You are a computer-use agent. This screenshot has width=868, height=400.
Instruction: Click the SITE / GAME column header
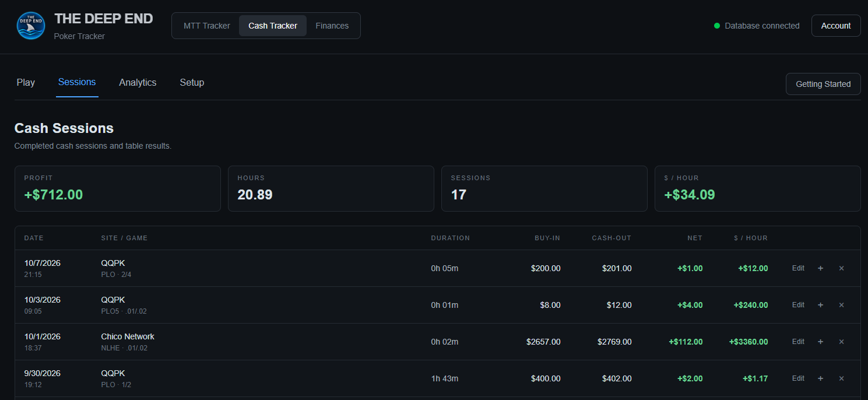coord(124,238)
